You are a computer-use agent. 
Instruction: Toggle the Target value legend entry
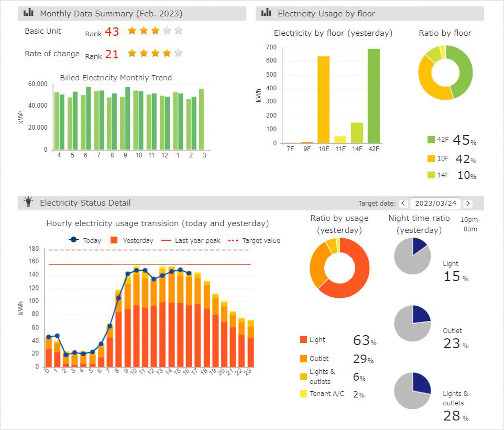[x=254, y=240]
